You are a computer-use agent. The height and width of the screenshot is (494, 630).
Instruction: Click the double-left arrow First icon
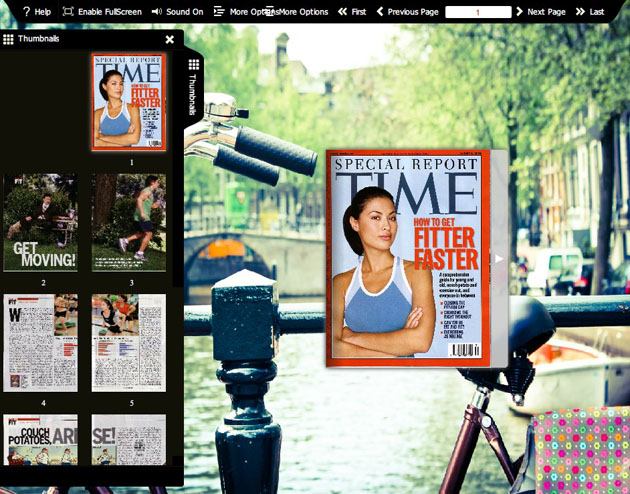(x=342, y=12)
